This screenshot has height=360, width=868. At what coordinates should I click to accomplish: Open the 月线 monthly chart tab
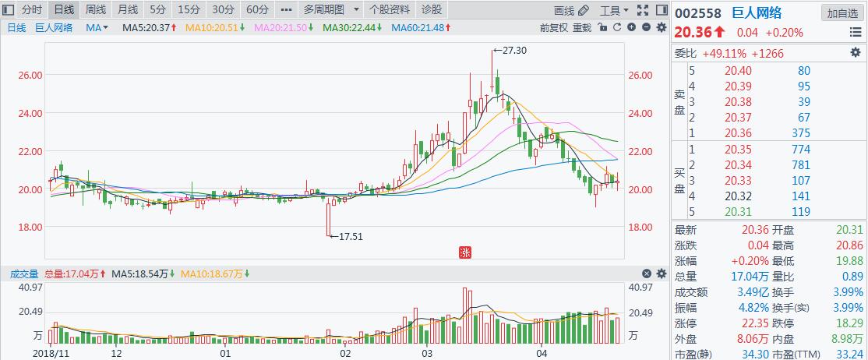129,9
